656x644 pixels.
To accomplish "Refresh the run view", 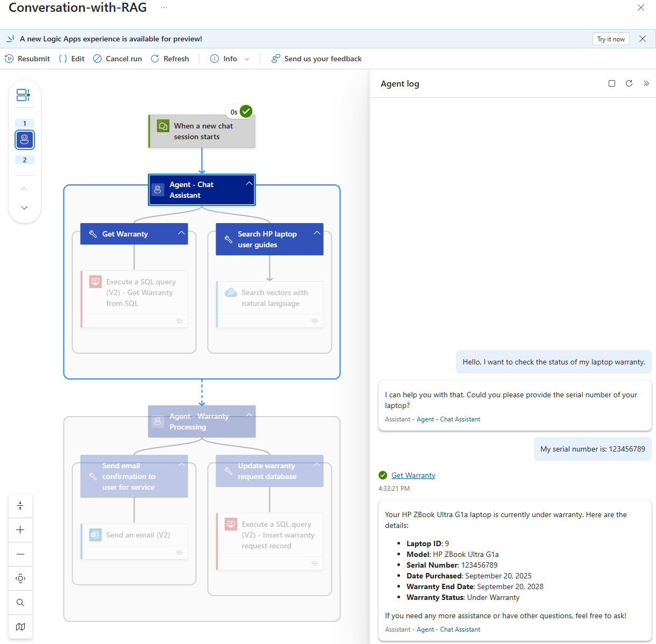I will coord(170,59).
